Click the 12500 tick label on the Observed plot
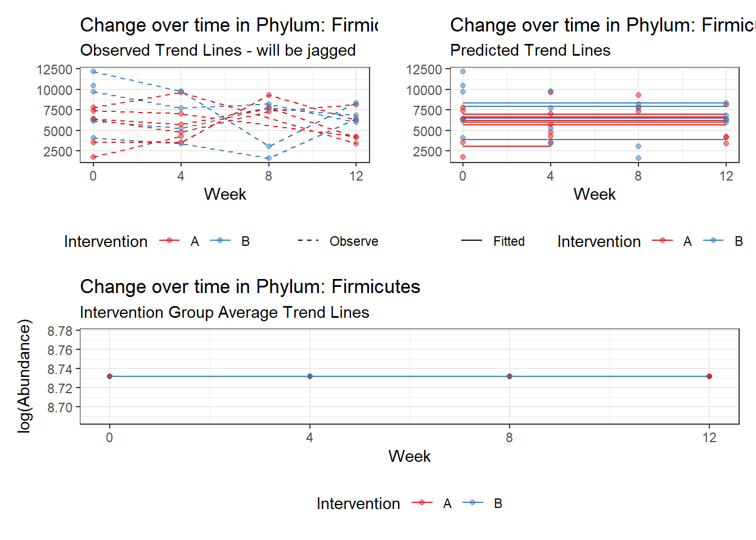 pyautogui.click(x=55, y=69)
